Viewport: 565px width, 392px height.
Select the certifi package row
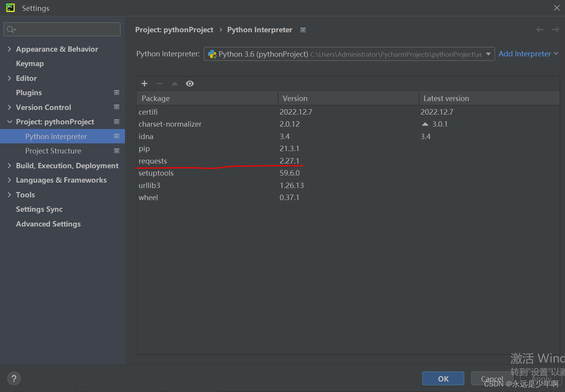348,112
